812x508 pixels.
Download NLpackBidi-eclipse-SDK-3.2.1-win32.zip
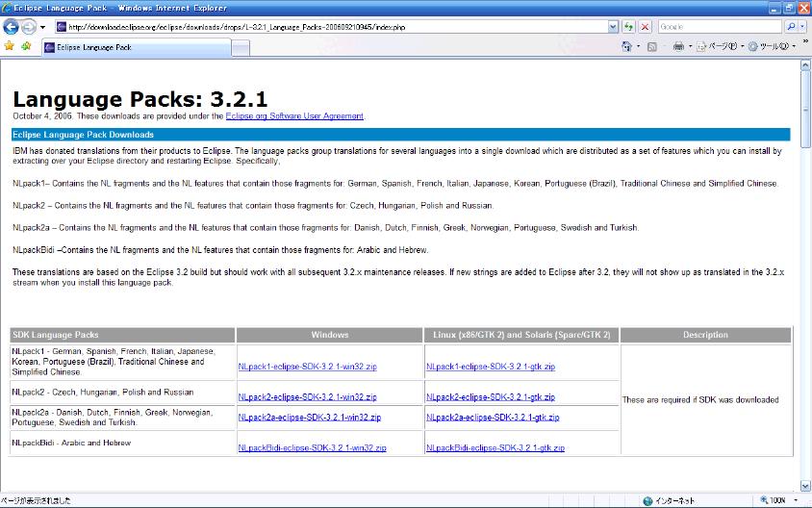(x=313, y=447)
